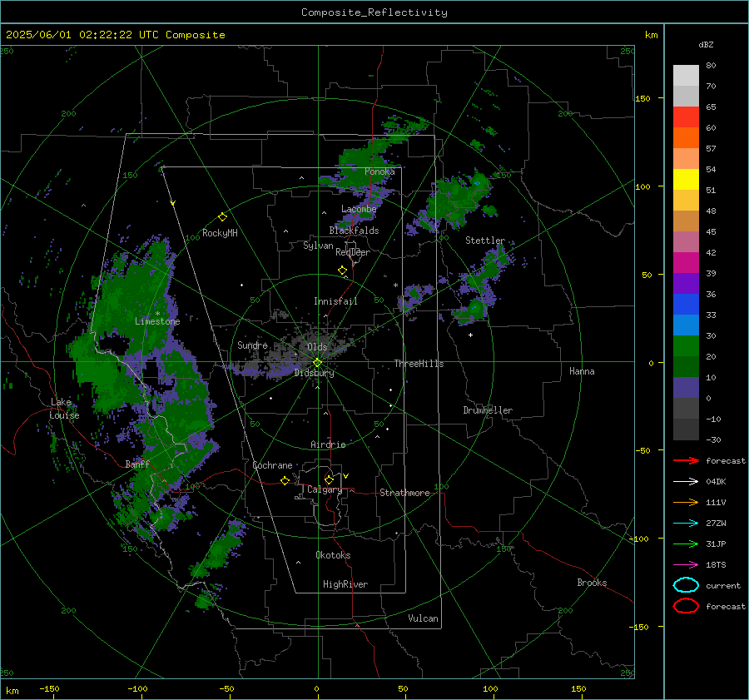Click the Vulcan label
Viewport: 749px width, 700px height.
click(x=423, y=618)
